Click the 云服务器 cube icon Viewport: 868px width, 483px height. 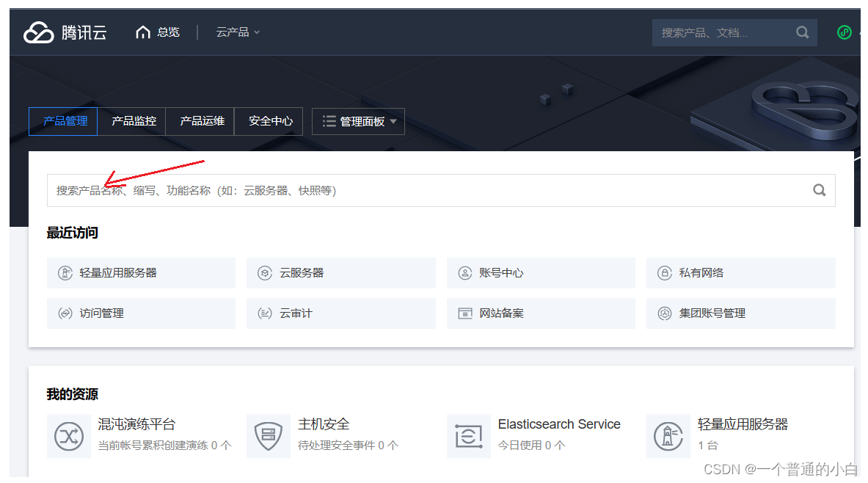(x=265, y=273)
